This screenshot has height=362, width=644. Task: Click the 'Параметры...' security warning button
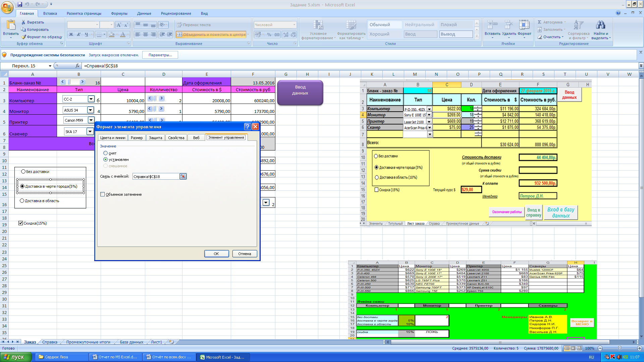coord(160,55)
